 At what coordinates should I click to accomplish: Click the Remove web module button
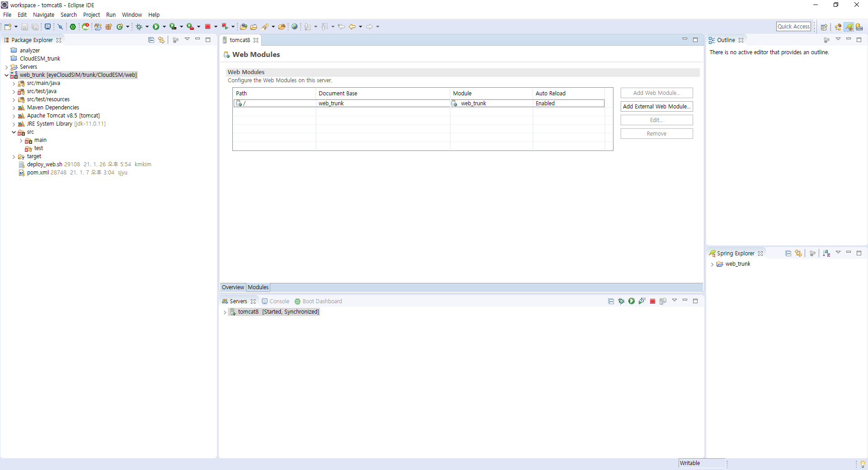(656, 134)
